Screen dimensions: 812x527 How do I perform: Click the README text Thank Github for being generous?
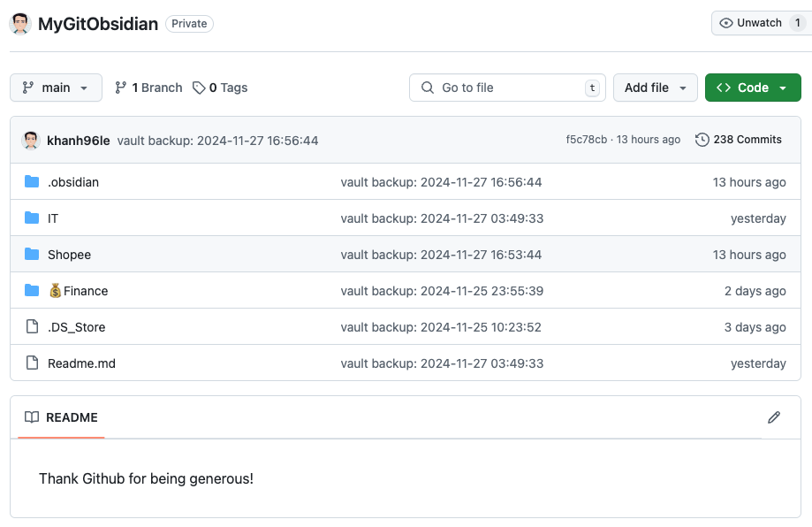pos(146,478)
